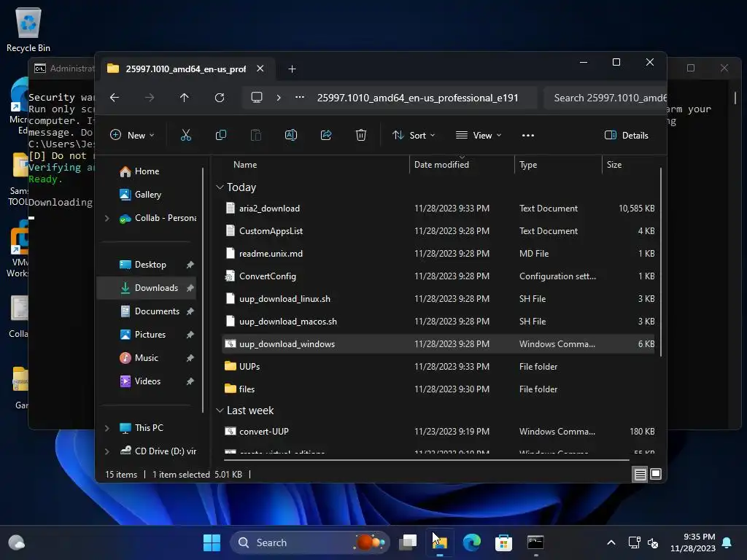Expand CD Drive (D:) in sidebar

point(107,451)
